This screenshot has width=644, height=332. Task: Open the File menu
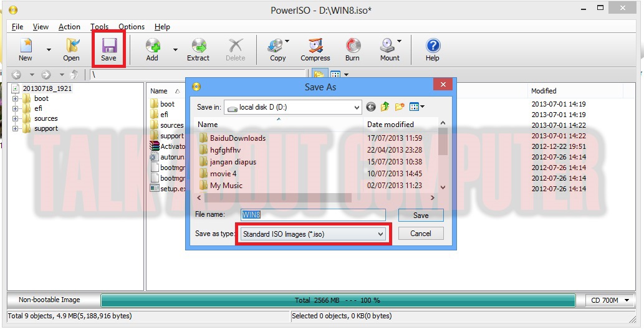[x=17, y=27]
